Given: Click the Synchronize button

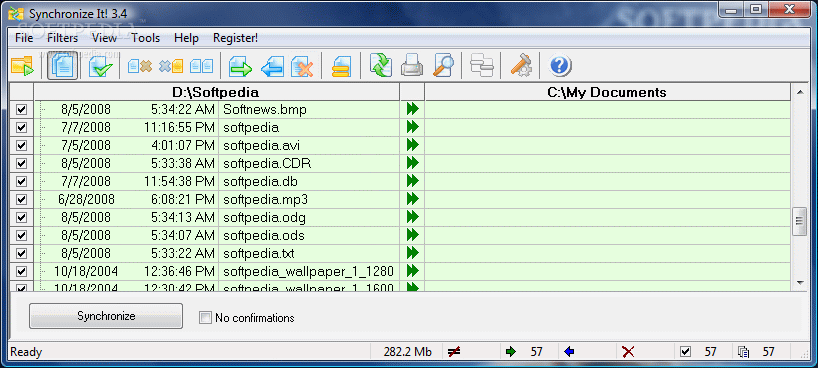Looking at the screenshot, I should click(x=106, y=316).
